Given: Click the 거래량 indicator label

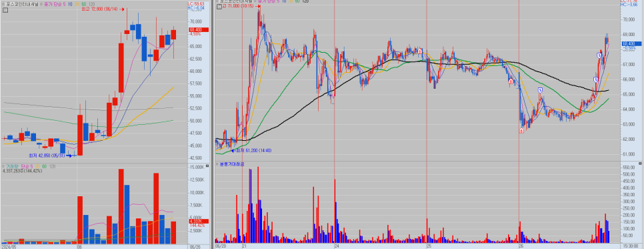Looking at the screenshot, I should pos(11,166).
